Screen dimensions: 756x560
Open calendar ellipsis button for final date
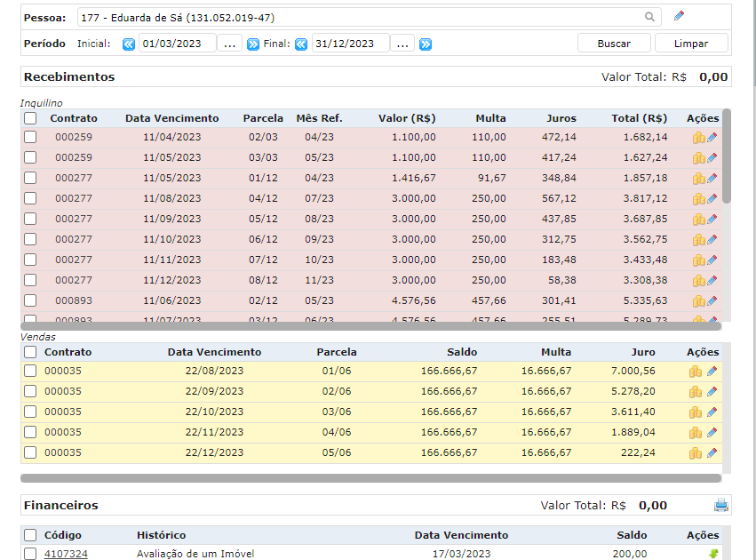pyautogui.click(x=402, y=44)
